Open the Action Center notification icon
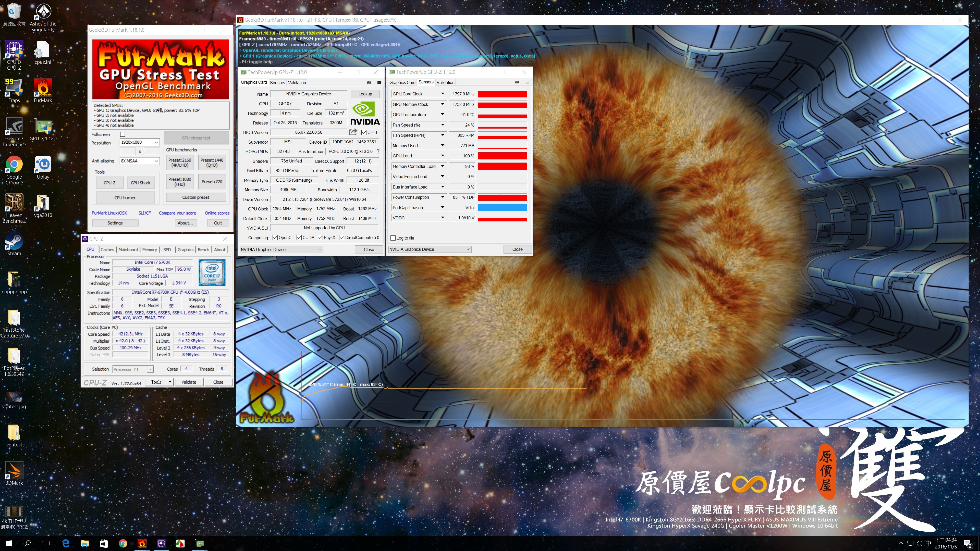Screen dimensions: 980x551 pos(967,543)
